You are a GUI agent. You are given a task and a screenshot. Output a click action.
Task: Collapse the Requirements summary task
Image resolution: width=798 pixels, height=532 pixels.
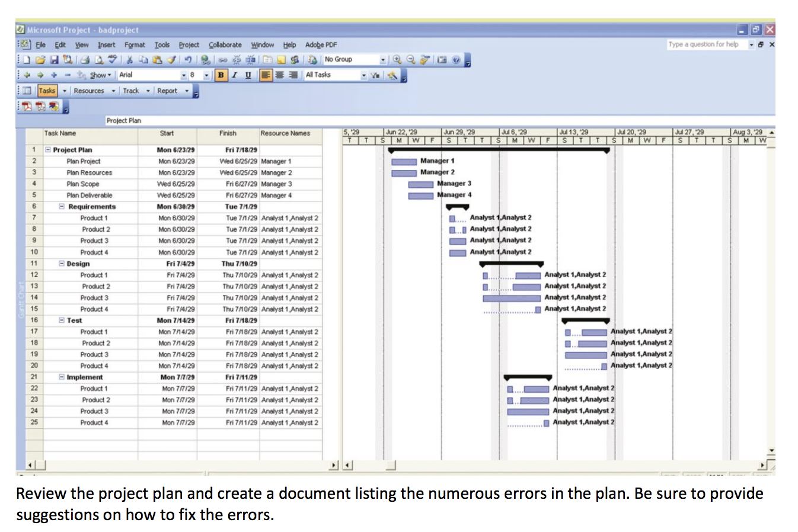click(x=62, y=206)
